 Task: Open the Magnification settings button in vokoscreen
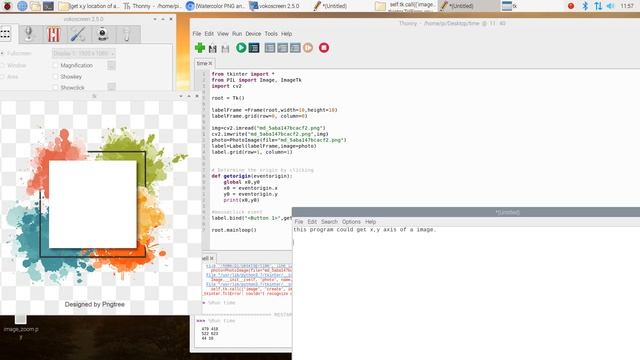(x=111, y=65)
